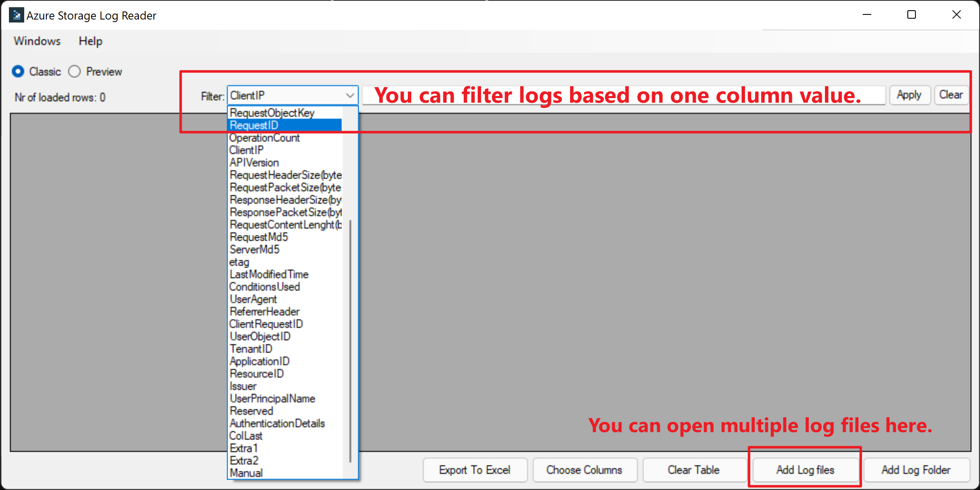Click the Azure Storage Log Reader app icon
The height and width of the screenshot is (490, 980).
16,15
